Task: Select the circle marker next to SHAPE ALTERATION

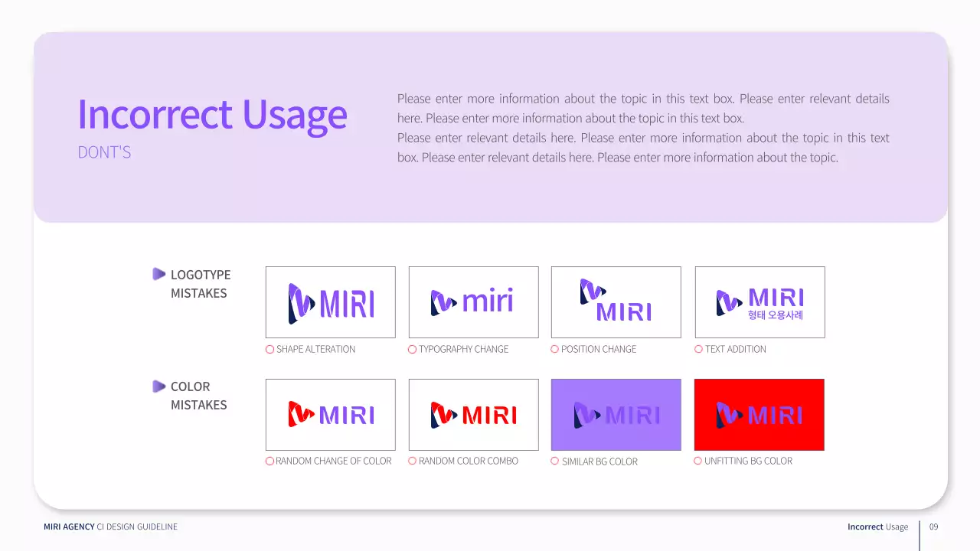Action: click(269, 349)
